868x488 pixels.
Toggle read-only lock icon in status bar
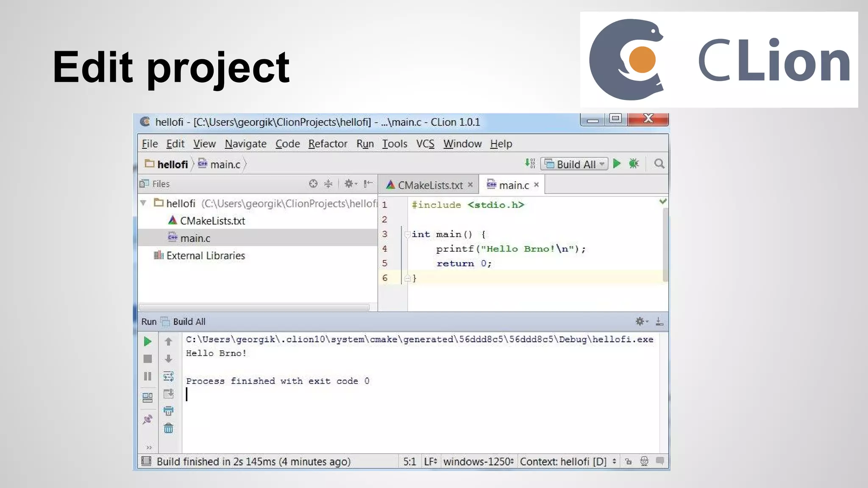pyautogui.click(x=629, y=461)
